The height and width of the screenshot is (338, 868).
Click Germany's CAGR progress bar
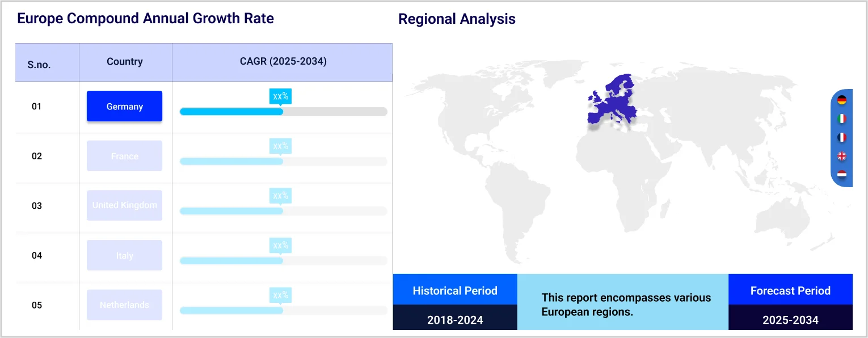[283, 112]
